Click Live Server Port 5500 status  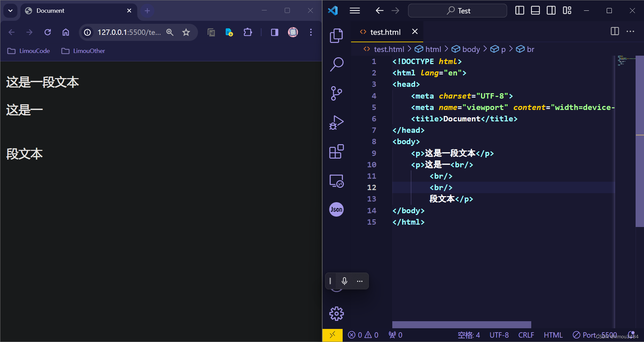(595, 335)
